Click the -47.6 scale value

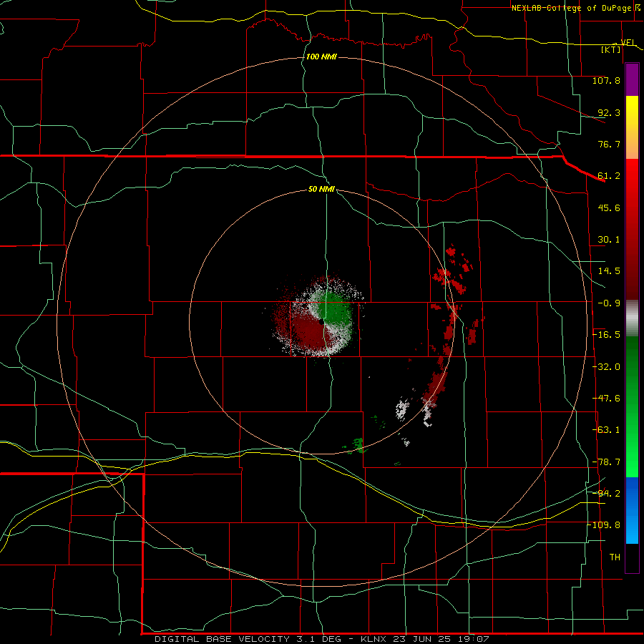pos(606,399)
